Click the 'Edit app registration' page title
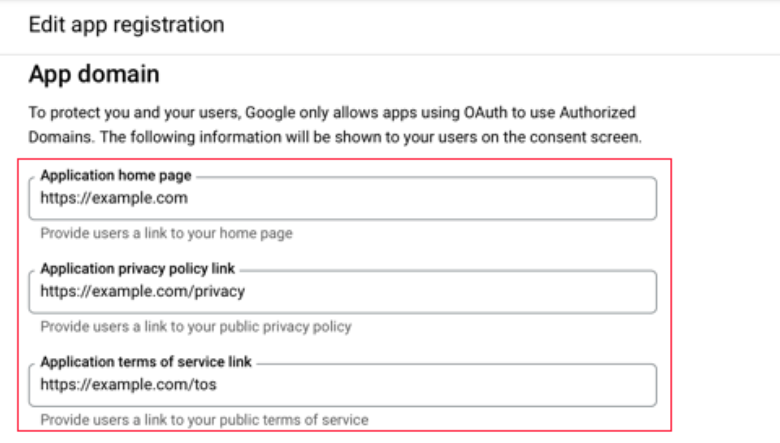 coord(126,25)
